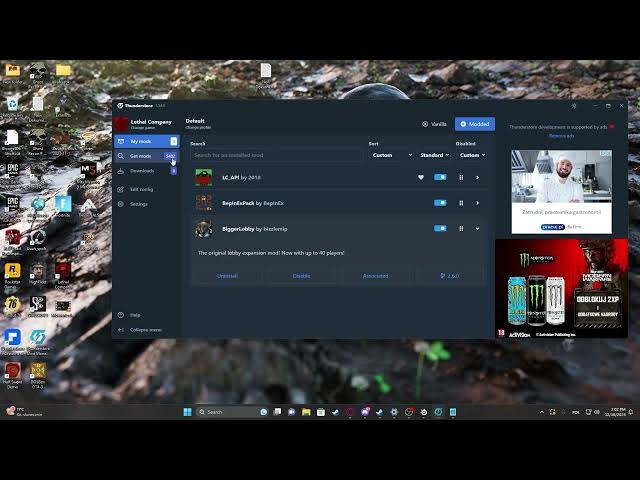This screenshot has height=480, width=640.
Task: Click Uninstall for BiggerLobby
Action: point(227,275)
